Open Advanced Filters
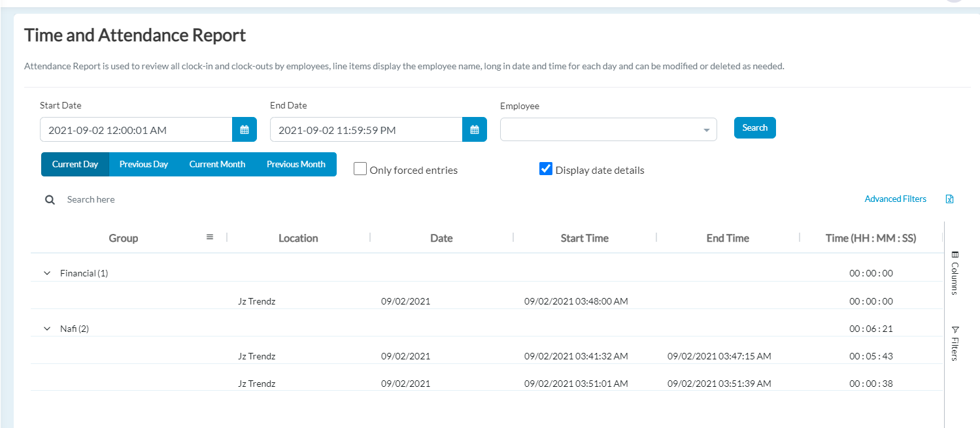This screenshot has width=980, height=428. click(895, 199)
